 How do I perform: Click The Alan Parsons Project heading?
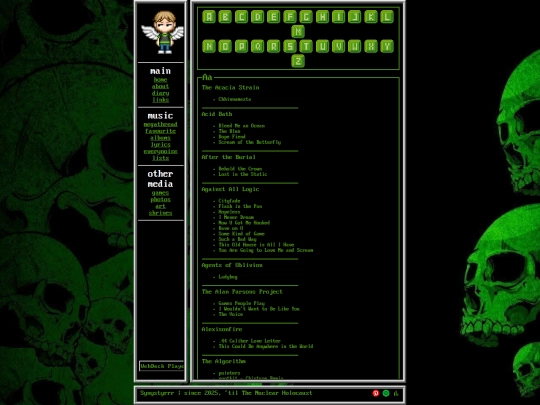pos(242,292)
